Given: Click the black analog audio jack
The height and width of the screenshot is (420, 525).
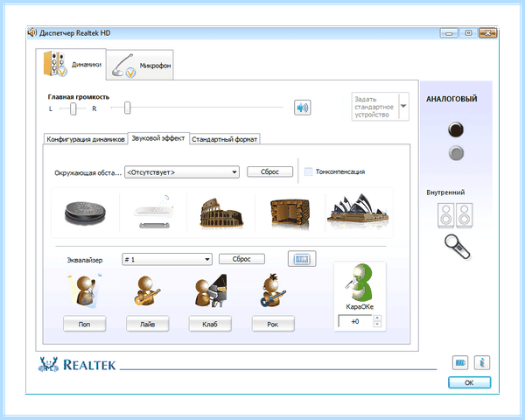Looking at the screenshot, I should pos(456,129).
